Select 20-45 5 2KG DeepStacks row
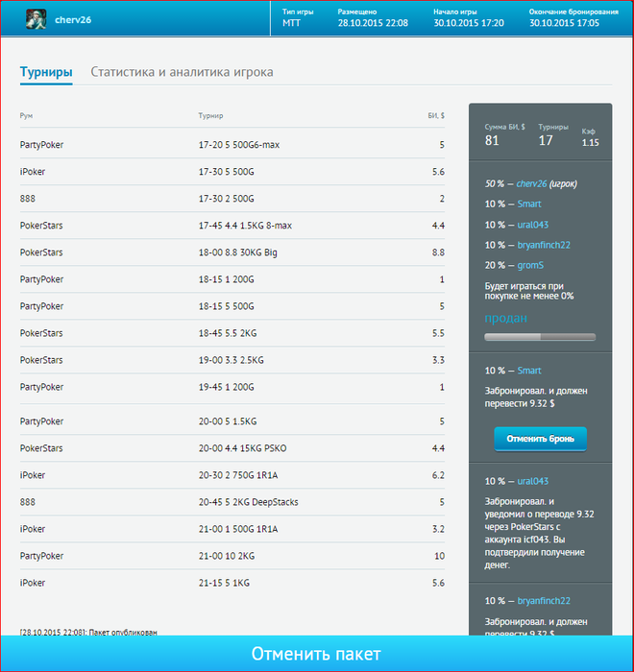Viewport: 634px width, 672px height. coord(232,502)
